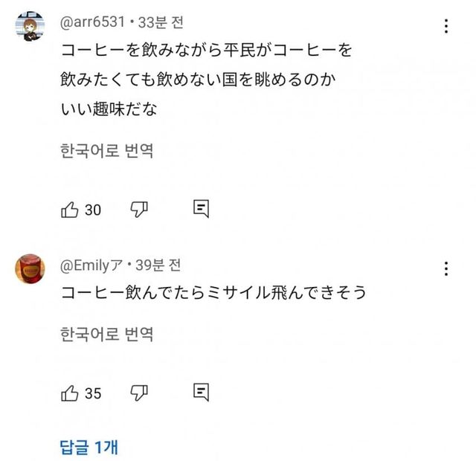
Task: Like the comment by @Emilyア
Action: click(x=70, y=393)
